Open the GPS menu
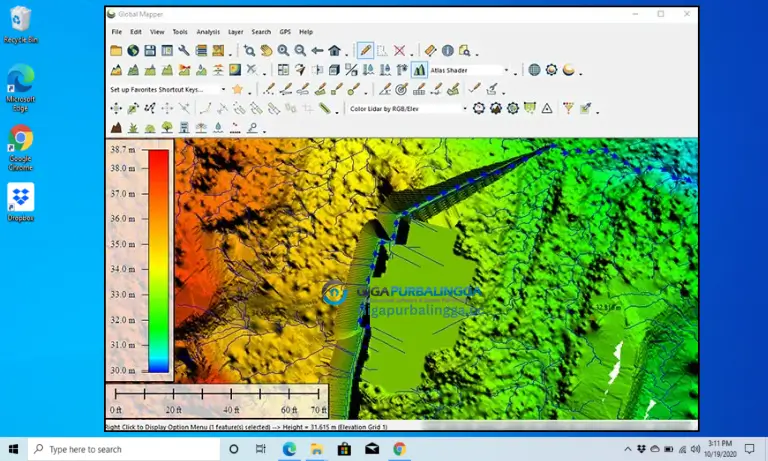Viewport: 768px width, 461px height. tap(285, 32)
